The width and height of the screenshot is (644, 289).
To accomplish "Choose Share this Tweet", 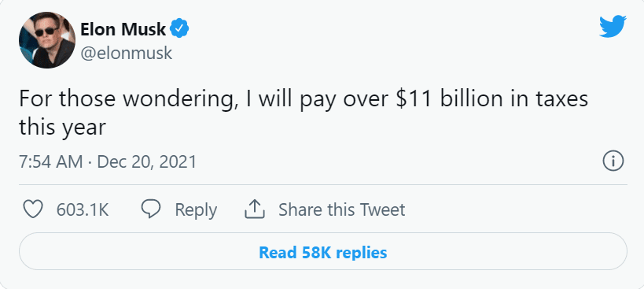I will tap(342, 209).
